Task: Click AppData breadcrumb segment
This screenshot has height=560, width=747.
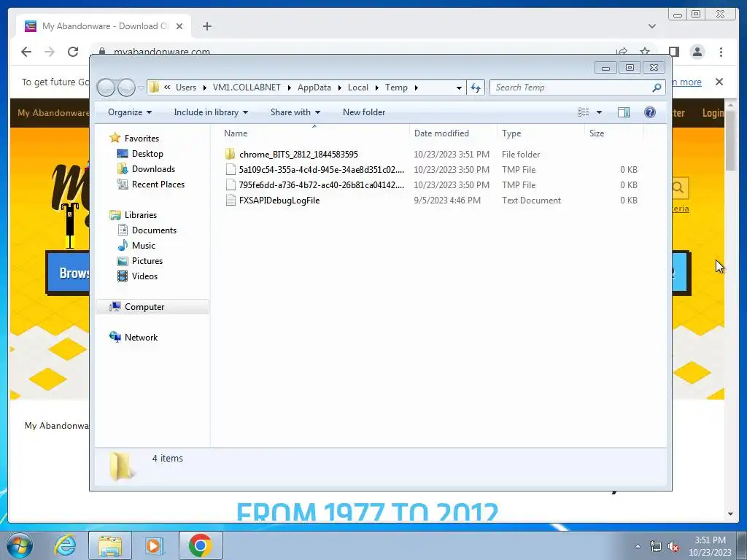Action: click(x=314, y=87)
